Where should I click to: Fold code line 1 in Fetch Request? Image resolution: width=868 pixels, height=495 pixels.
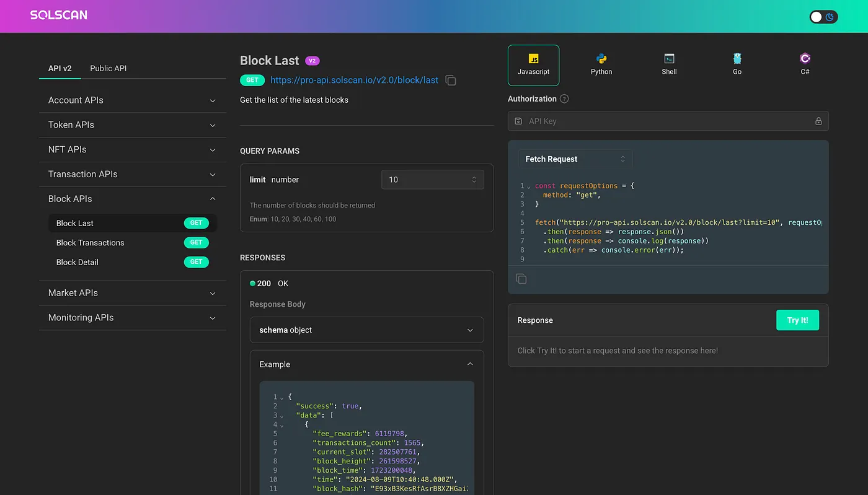[529, 186]
